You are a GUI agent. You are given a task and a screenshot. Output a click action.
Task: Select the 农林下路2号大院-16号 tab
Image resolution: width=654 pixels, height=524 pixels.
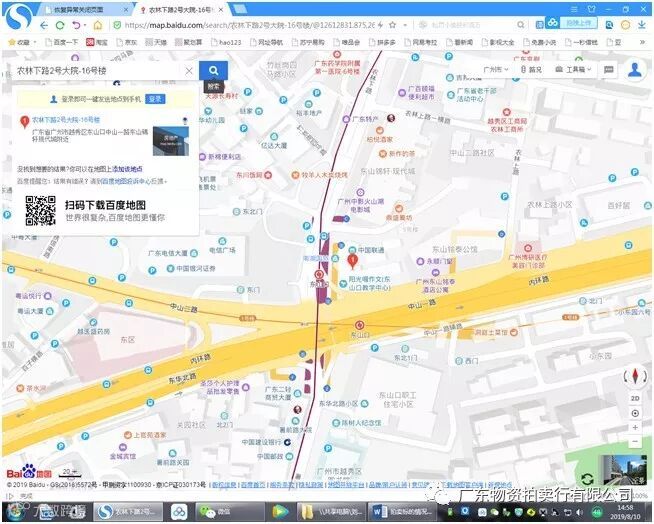point(182,9)
